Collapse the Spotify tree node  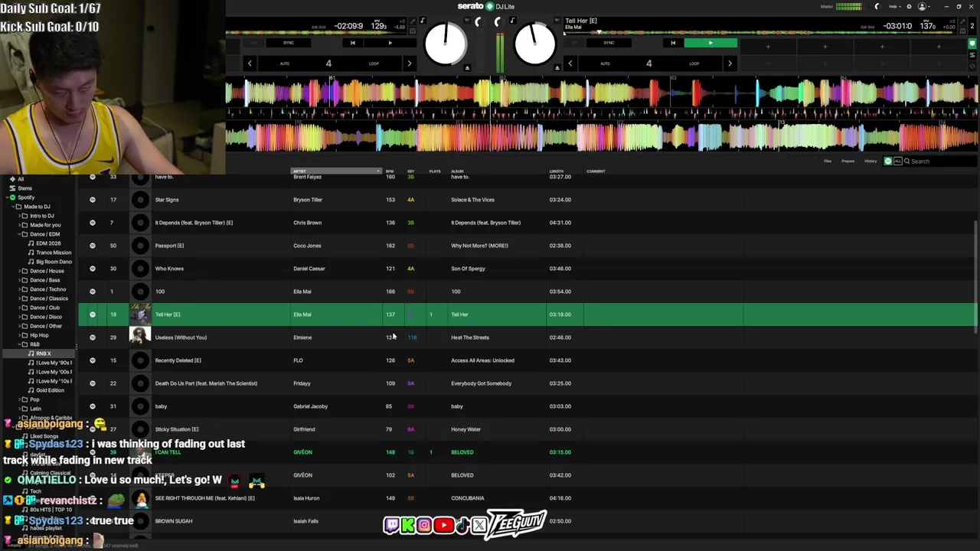[x=6, y=197]
